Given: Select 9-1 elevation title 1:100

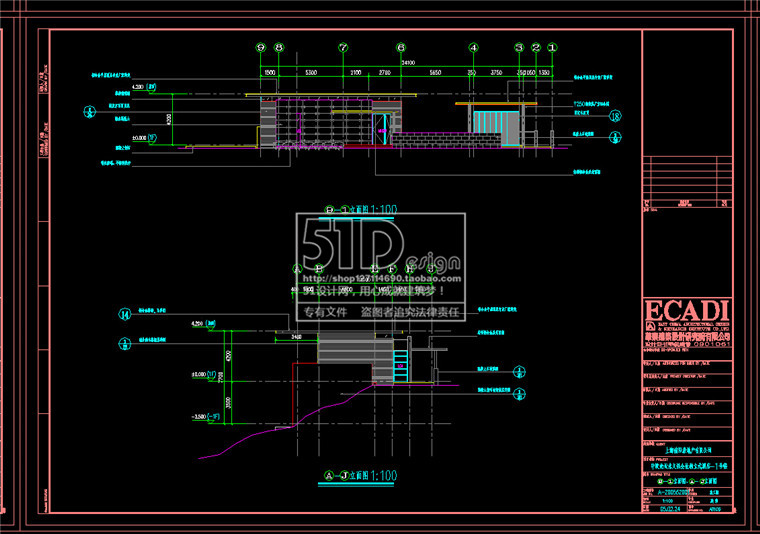Looking at the screenshot, I should [361, 210].
